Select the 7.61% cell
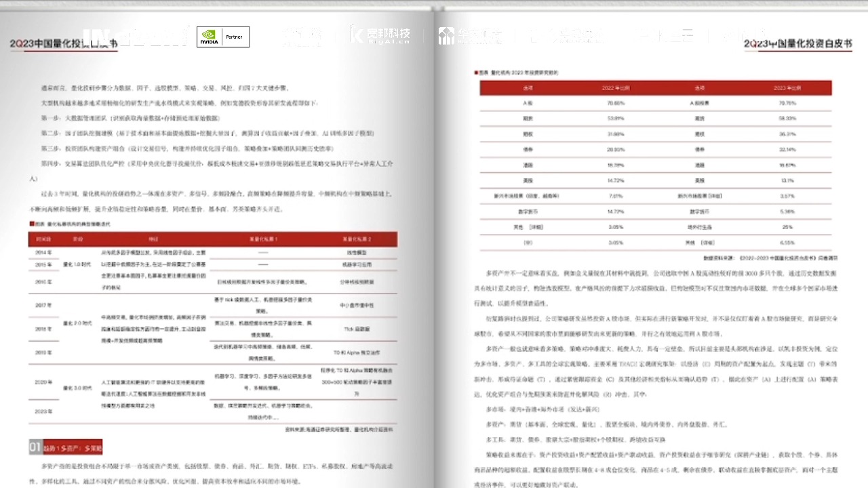Screen dimensions: 868x488 coord(616,196)
